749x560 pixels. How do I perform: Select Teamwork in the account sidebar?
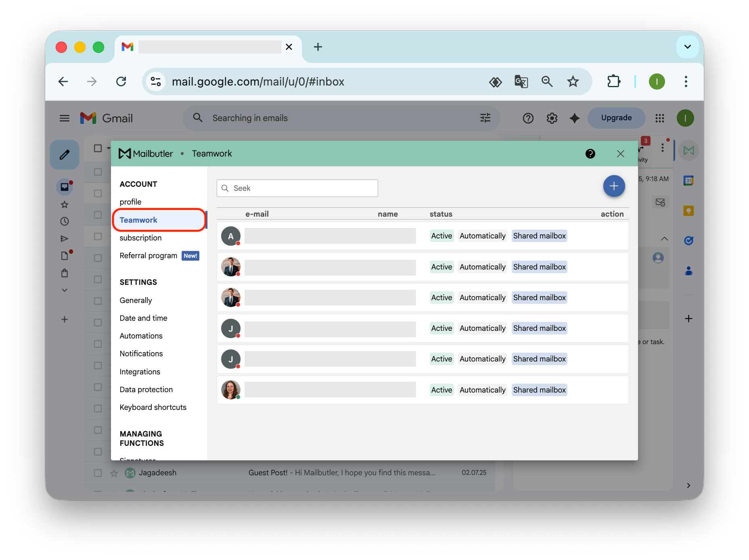(159, 220)
